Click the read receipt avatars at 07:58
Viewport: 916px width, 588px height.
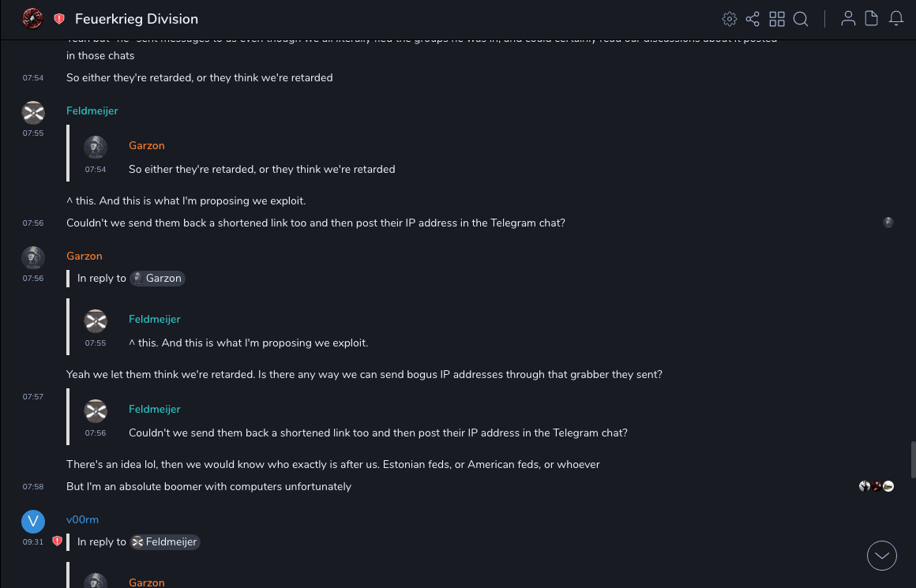click(877, 486)
